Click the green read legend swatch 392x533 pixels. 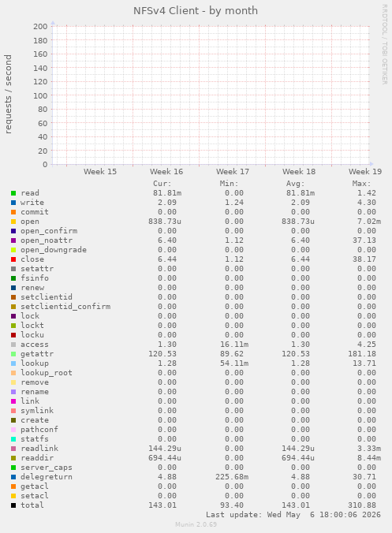coord(13,193)
